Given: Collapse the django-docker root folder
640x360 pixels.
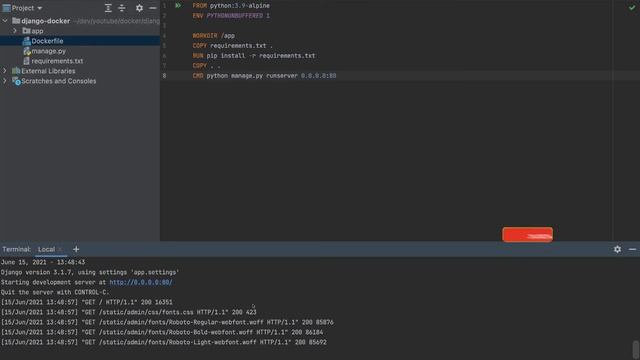Looking at the screenshot, I should [x=5, y=21].
